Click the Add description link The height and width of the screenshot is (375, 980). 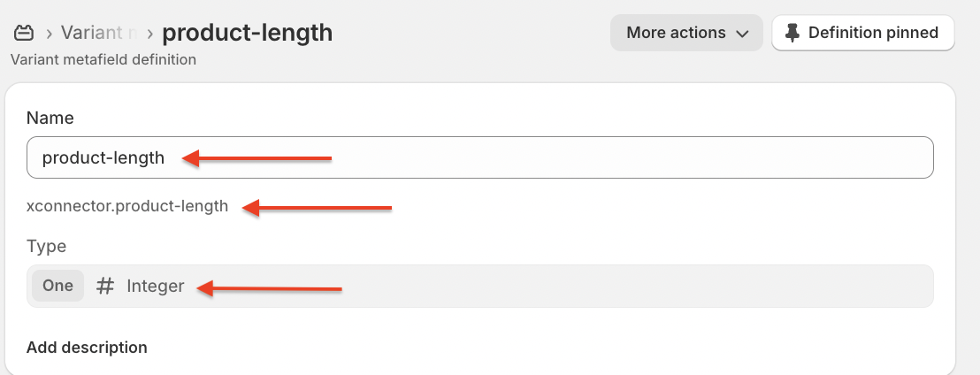coord(87,347)
